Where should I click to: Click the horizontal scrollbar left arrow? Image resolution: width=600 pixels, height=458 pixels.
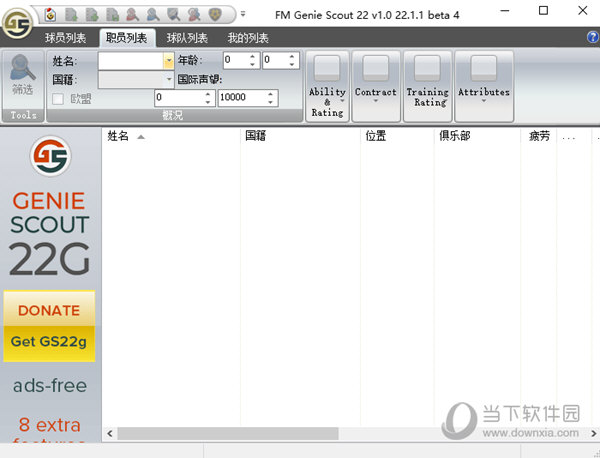pos(110,434)
